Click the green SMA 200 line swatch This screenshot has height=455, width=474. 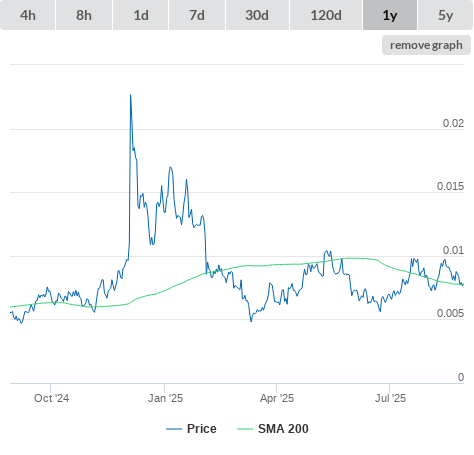pos(245,429)
